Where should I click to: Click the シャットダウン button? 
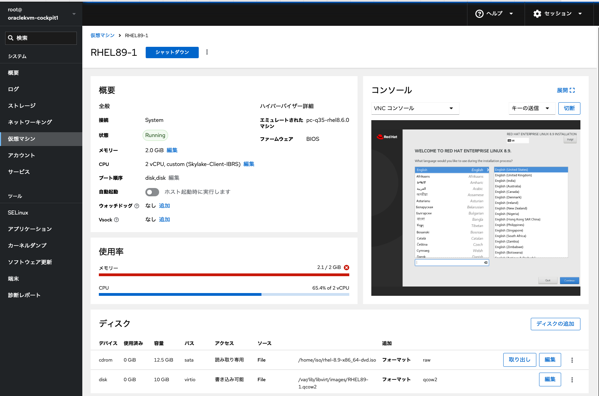click(172, 52)
